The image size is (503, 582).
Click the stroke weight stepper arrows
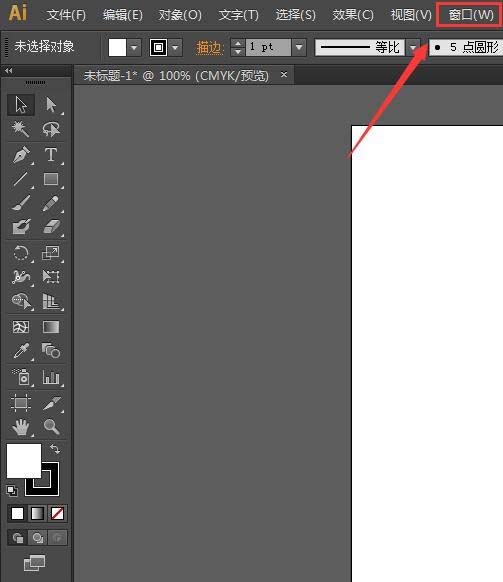[x=238, y=48]
